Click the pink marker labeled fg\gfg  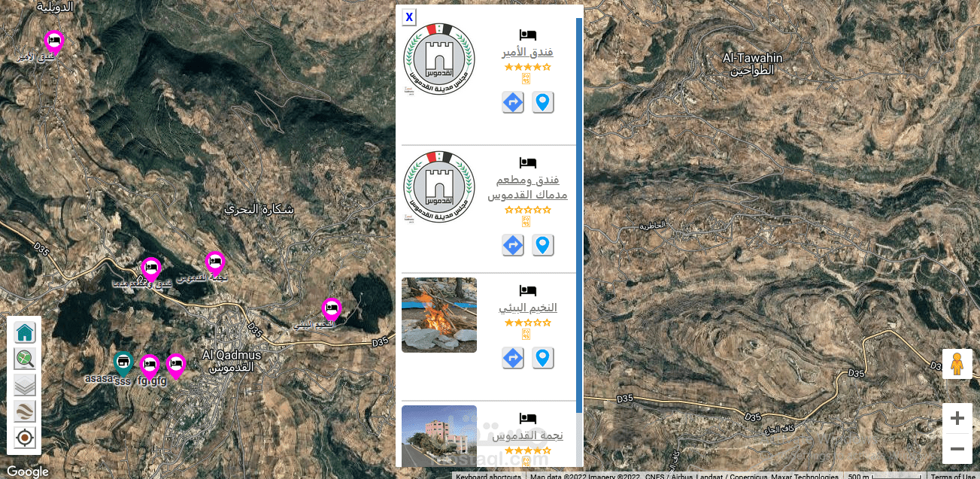click(150, 367)
